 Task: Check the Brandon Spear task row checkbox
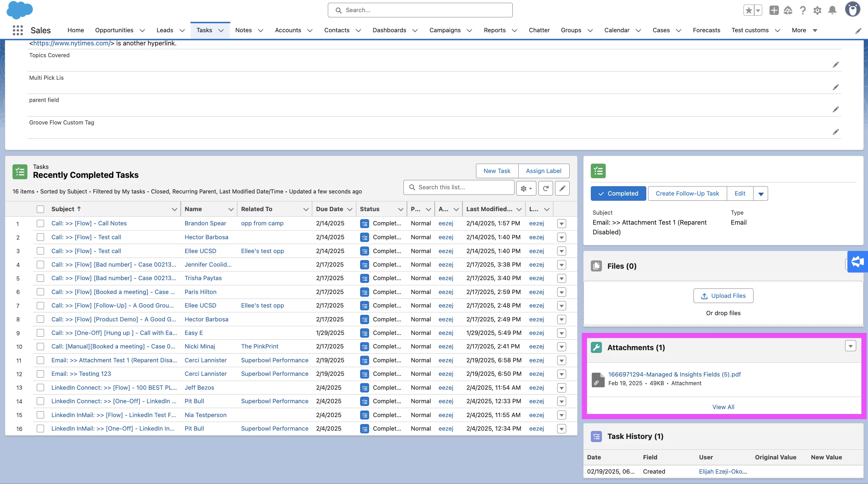click(41, 224)
